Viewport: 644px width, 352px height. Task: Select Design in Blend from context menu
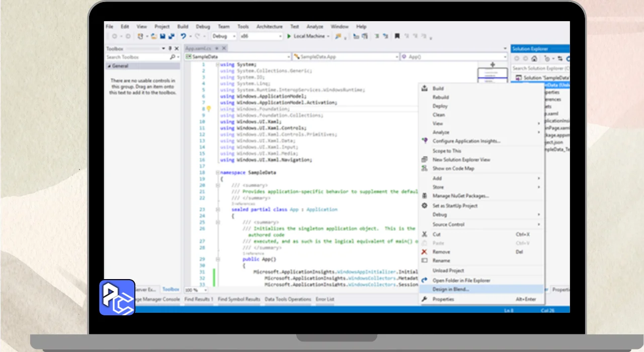(451, 290)
